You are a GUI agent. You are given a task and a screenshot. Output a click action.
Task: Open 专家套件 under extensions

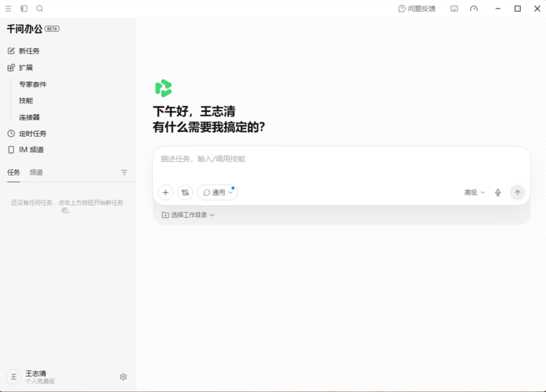point(33,84)
